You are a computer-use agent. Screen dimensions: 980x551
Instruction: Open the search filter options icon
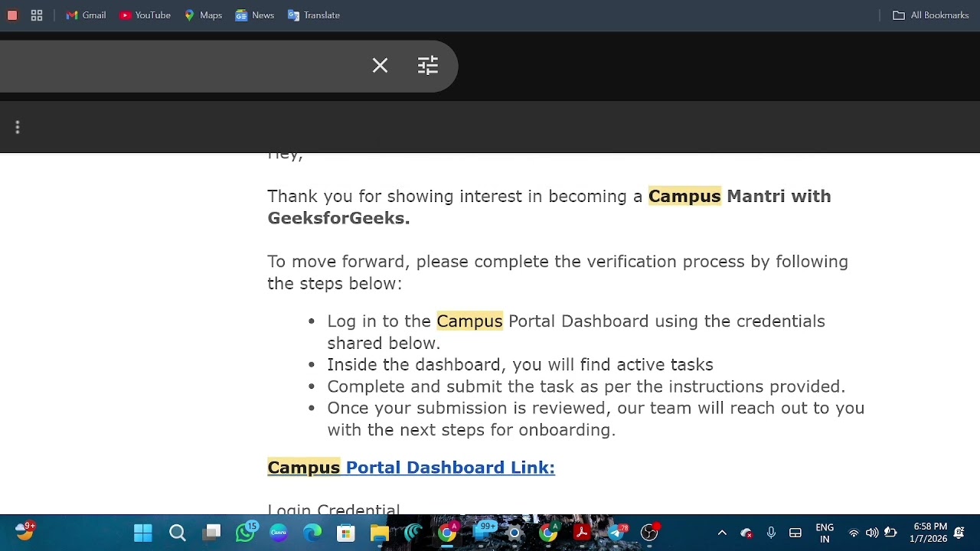coord(428,66)
